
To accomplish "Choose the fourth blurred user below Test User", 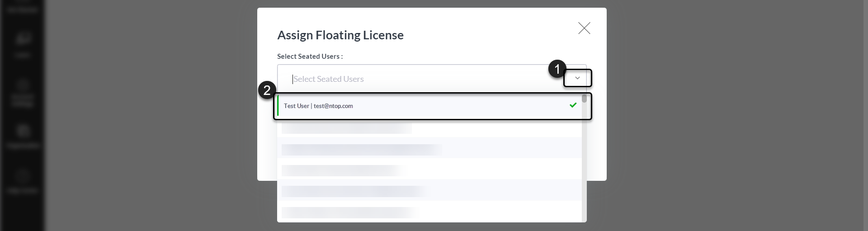I will [x=429, y=190].
